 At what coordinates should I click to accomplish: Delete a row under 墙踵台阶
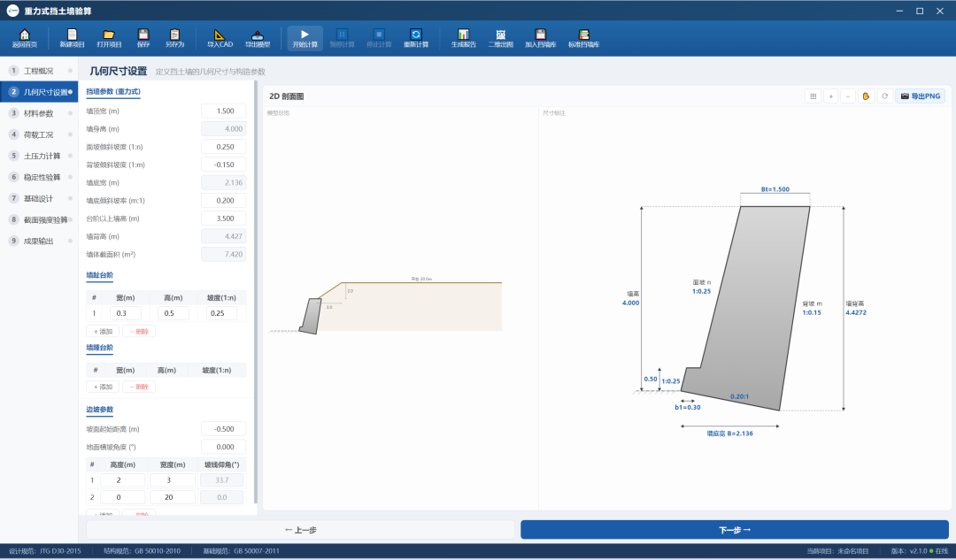[x=139, y=387]
